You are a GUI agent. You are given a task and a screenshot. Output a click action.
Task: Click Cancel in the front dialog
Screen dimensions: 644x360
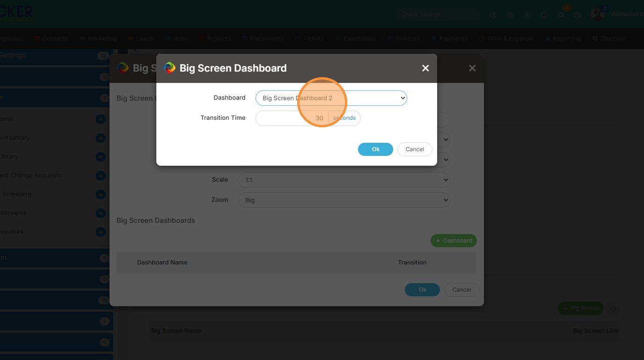click(415, 149)
